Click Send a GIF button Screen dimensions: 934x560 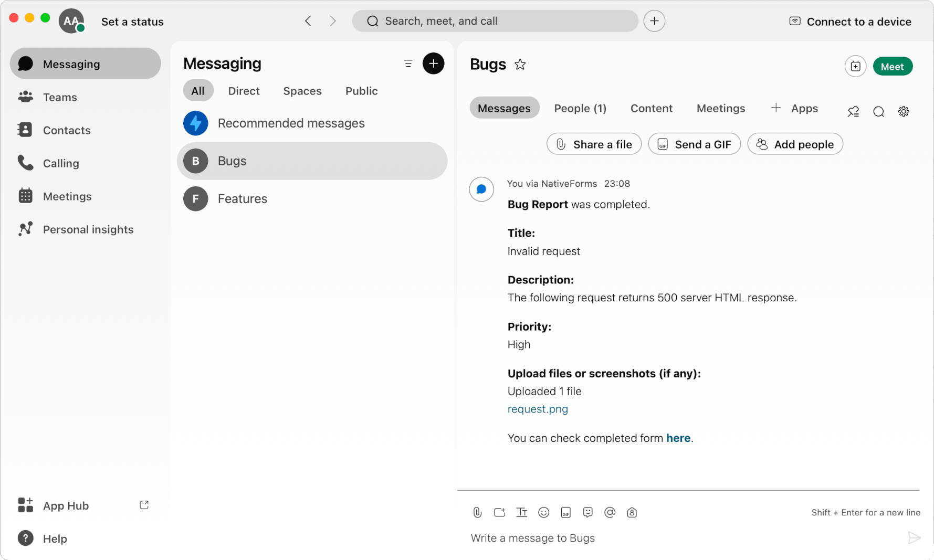pyautogui.click(x=694, y=144)
